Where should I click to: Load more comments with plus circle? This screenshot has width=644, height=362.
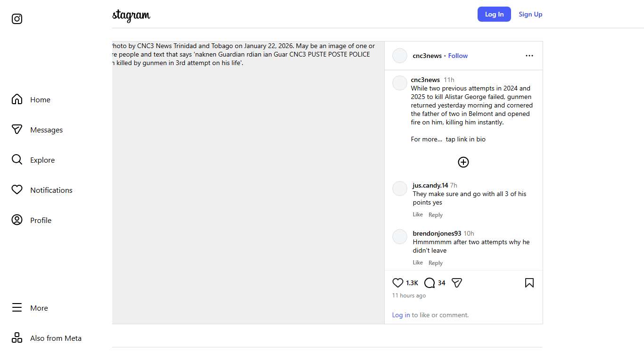[x=463, y=162]
